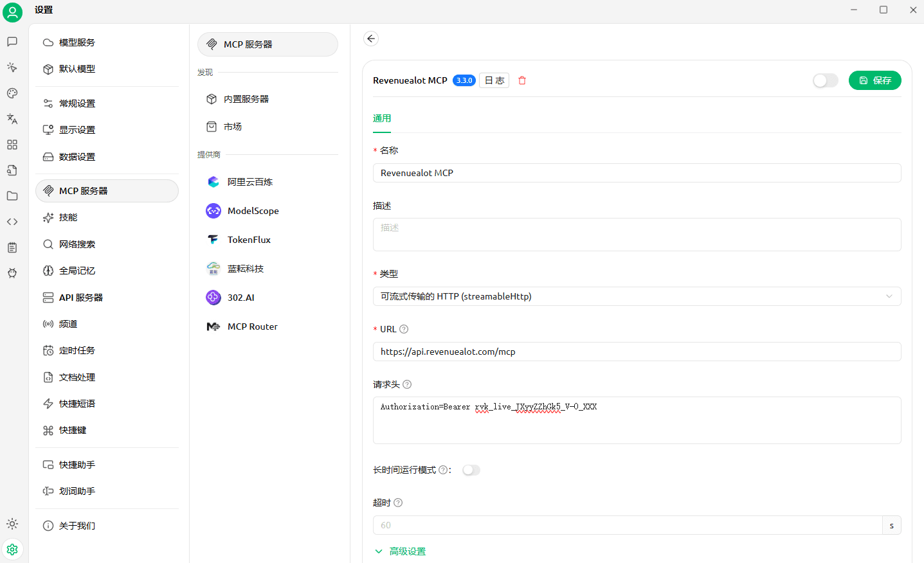The width and height of the screenshot is (924, 563).
Task: Select the 蓝耘科技 provider
Action: [267, 269]
